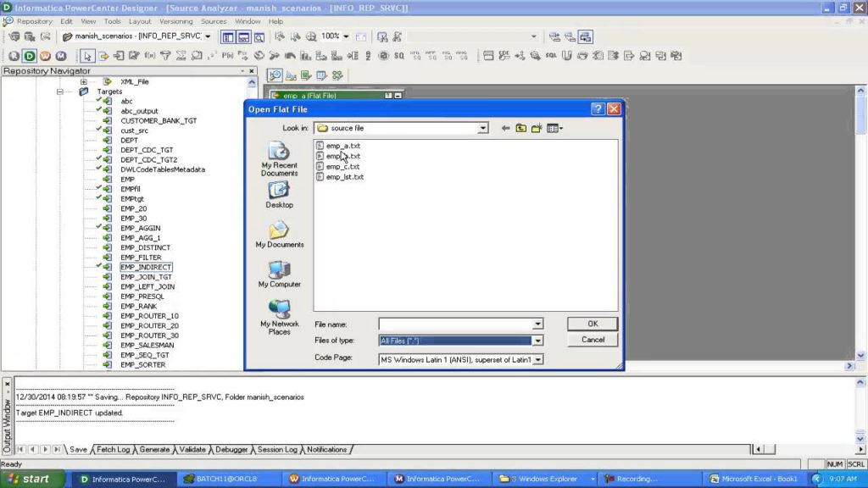The height and width of the screenshot is (488, 868).
Task: Select EMP_ROUTER_10 target in navigator
Action: (x=149, y=316)
